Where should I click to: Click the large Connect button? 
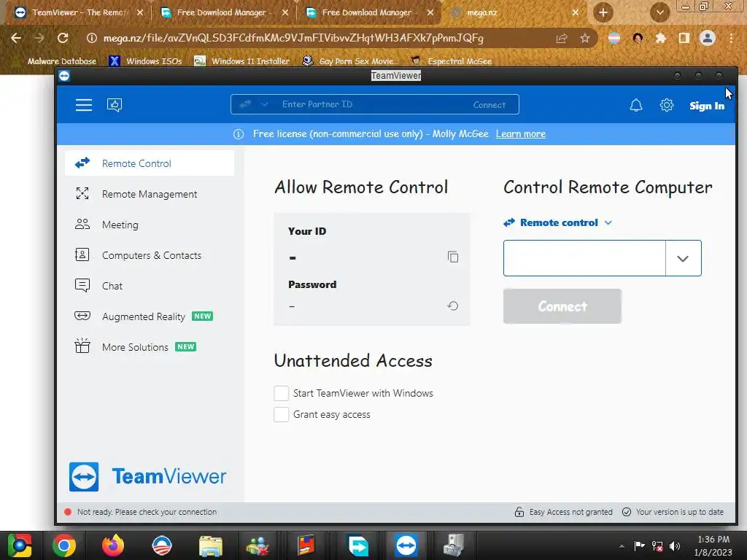562,306
